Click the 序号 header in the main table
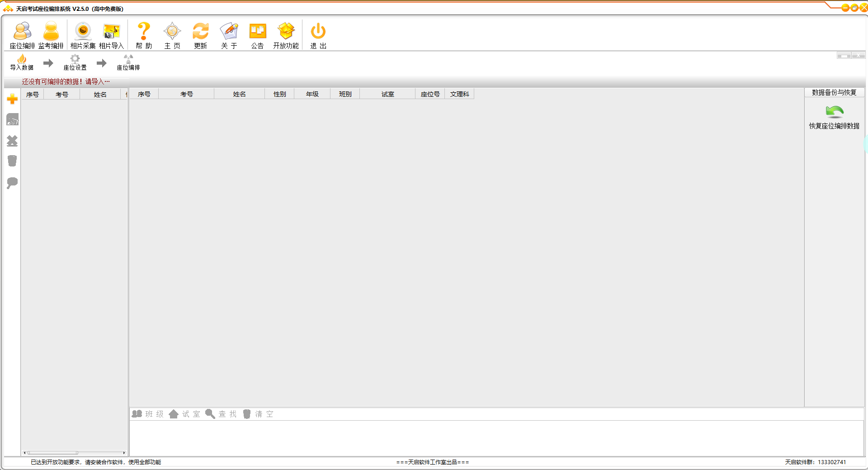868x470 pixels. [x=144, y=94]
